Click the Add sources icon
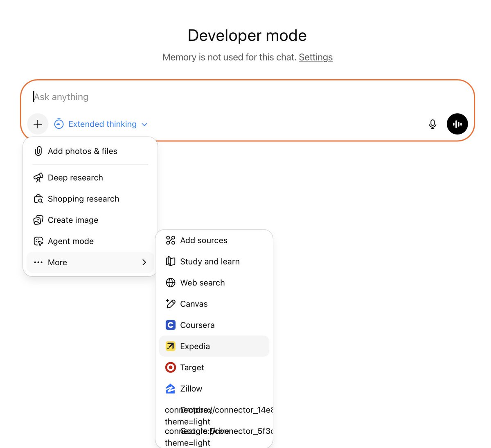Image resolution: width=491 pixels, height=448 pixels. click(x=171, y=240)
